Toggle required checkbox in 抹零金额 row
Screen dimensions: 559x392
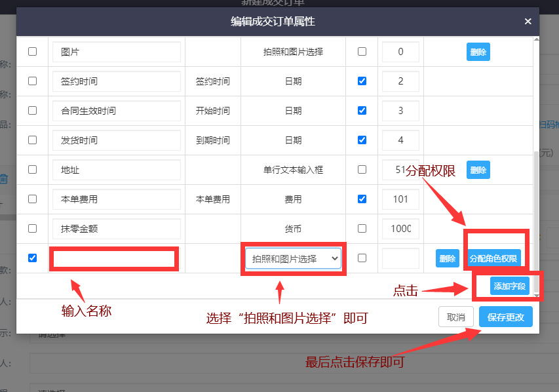coord(362,228)
